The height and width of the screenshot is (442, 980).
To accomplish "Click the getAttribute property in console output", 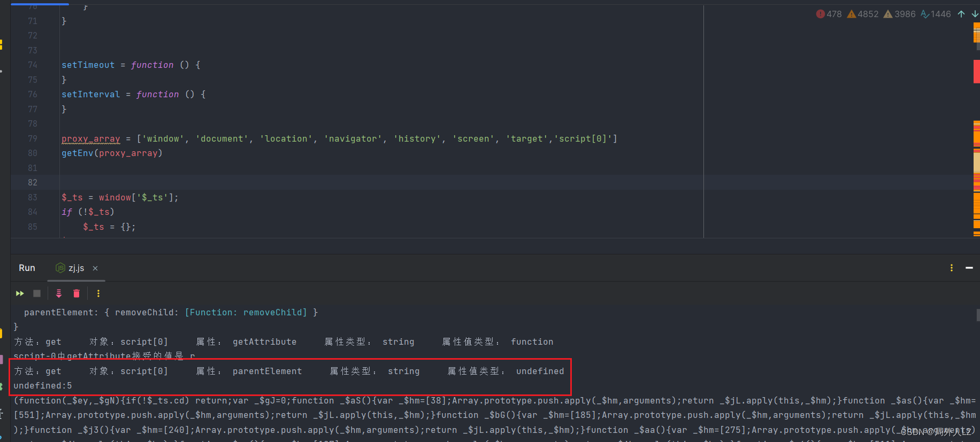I will click(264, 342).
